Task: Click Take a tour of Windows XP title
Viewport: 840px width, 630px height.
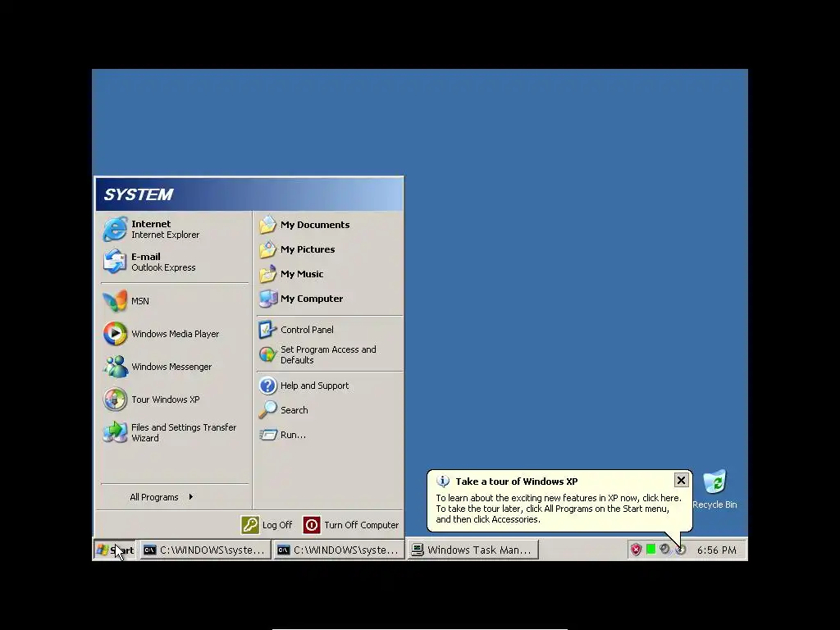Action: tap(517, 481)
